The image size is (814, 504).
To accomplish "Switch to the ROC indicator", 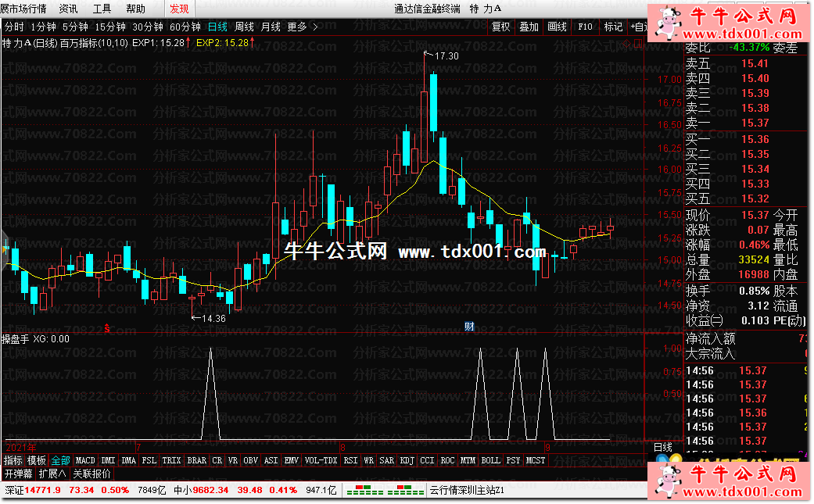I will [447, 460].
